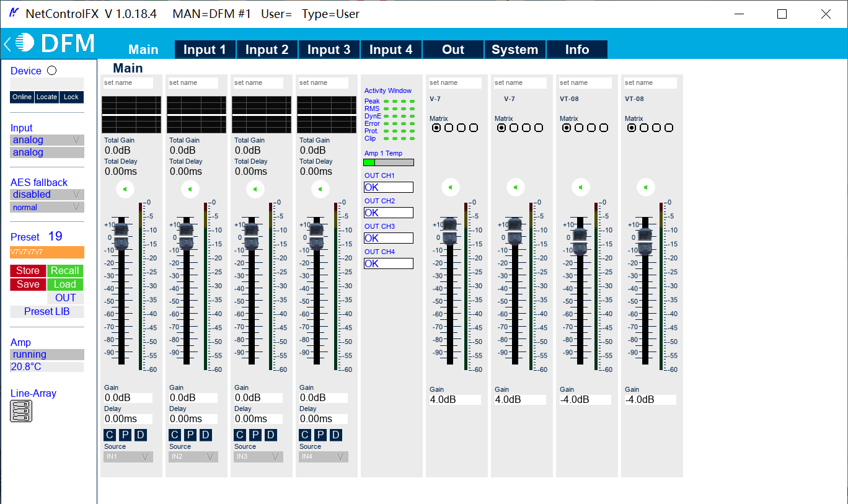Click the green Recall preset button
This screenshot has width=848, height=504.
tap(65, 271)
